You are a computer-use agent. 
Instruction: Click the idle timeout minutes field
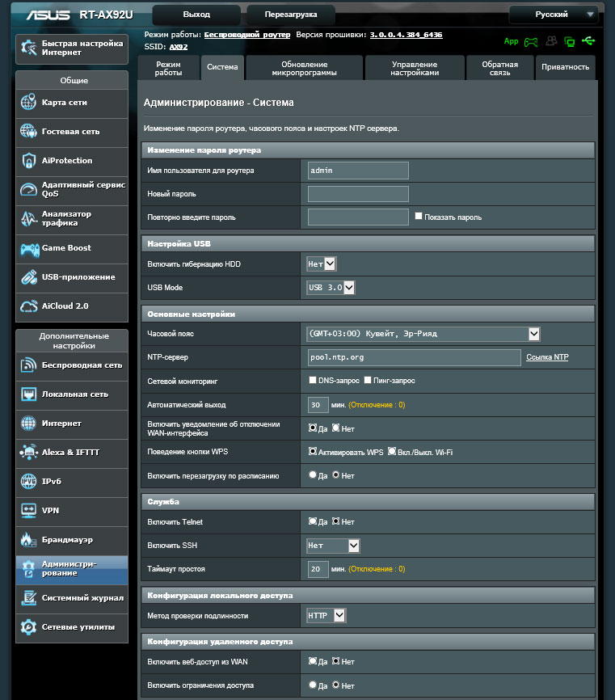pos(318,569)
